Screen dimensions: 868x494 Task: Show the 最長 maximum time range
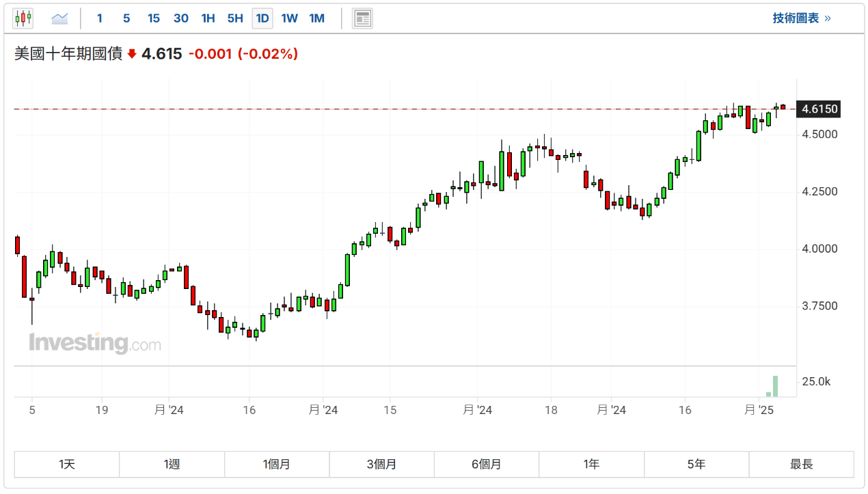click(x=801, y=465)
